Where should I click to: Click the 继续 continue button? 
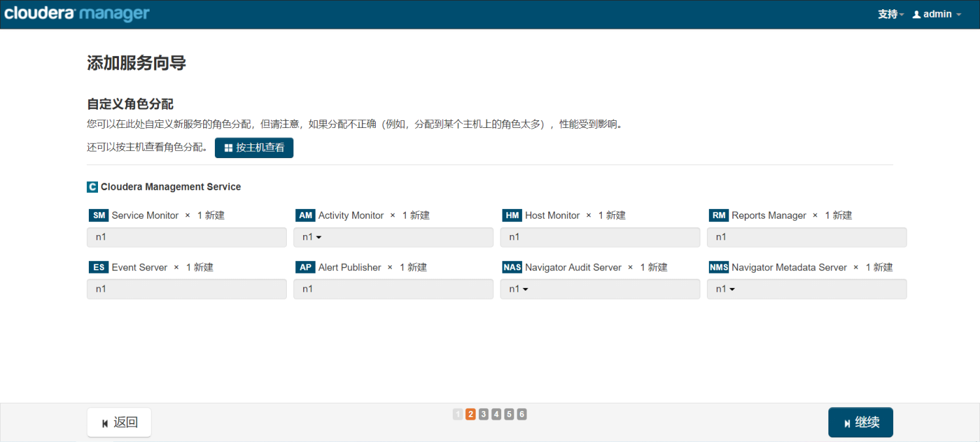pos(860,422)
